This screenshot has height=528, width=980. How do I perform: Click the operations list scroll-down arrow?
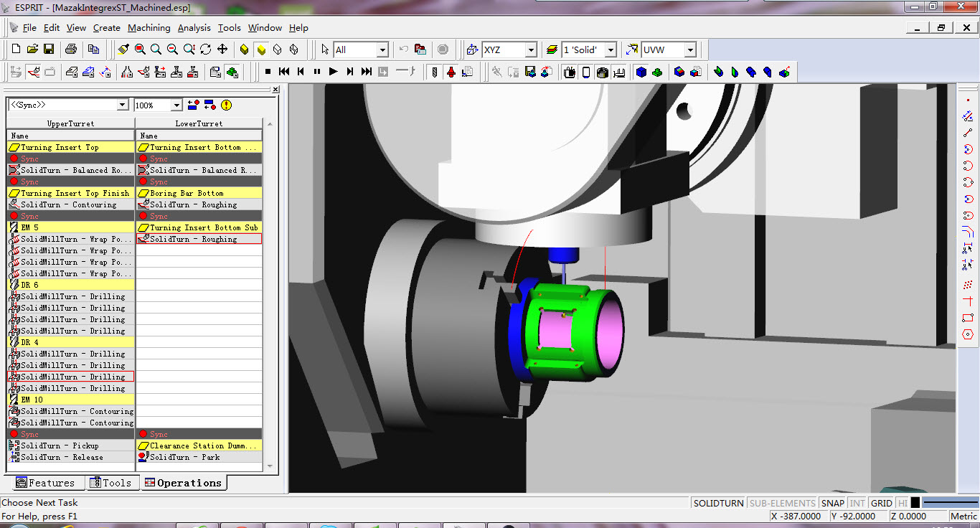270,466
